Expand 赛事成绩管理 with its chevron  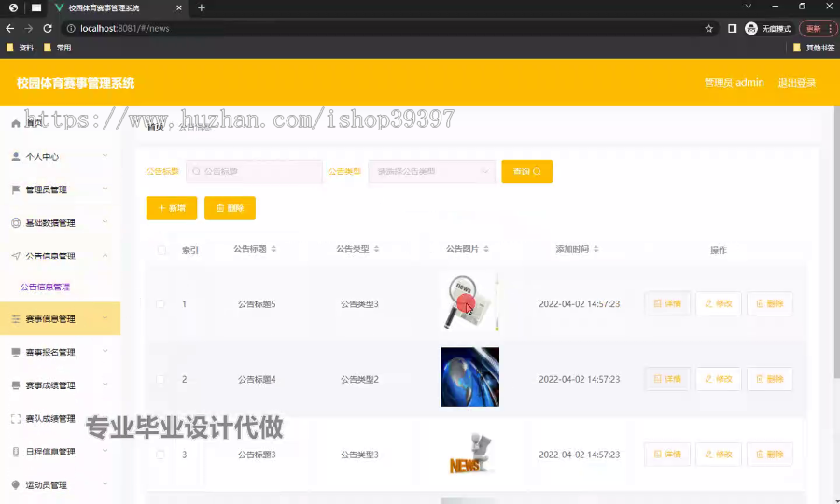(105, 385)
